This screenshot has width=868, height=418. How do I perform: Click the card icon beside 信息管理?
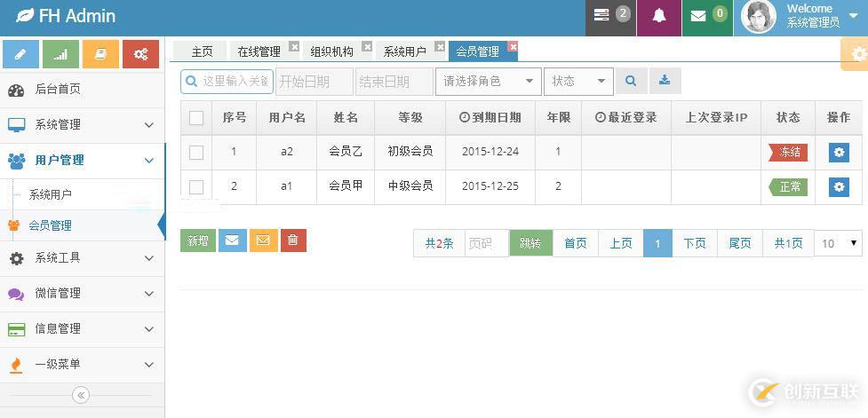16,329
